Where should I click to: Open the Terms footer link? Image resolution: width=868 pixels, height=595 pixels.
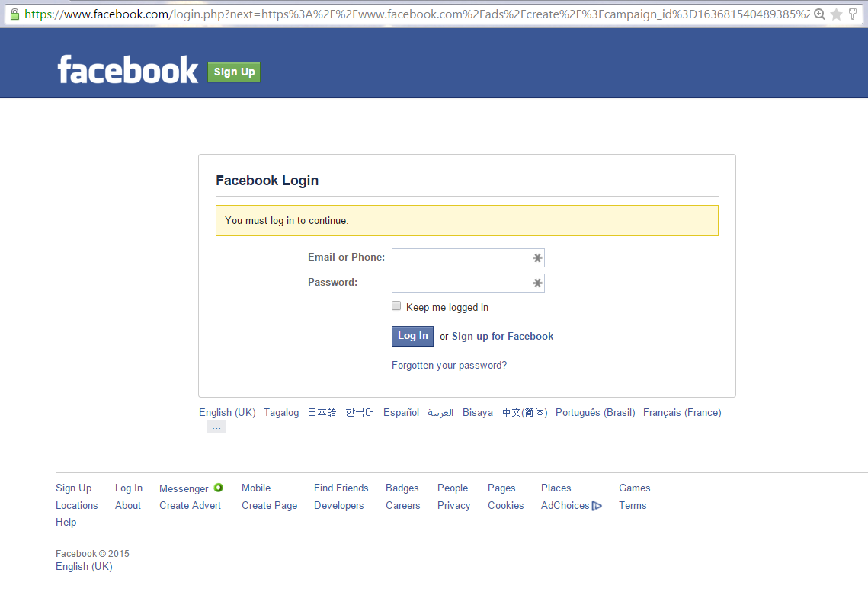(633, 505)
